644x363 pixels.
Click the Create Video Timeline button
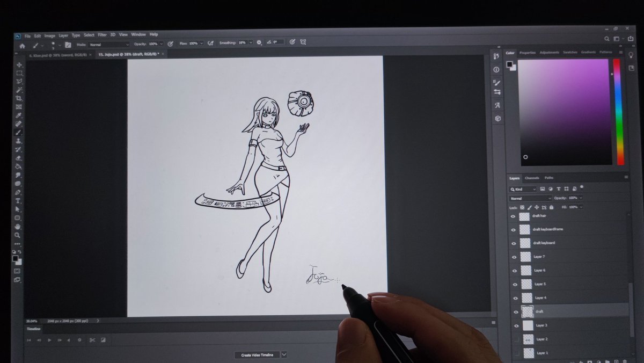tap(257, 354)
